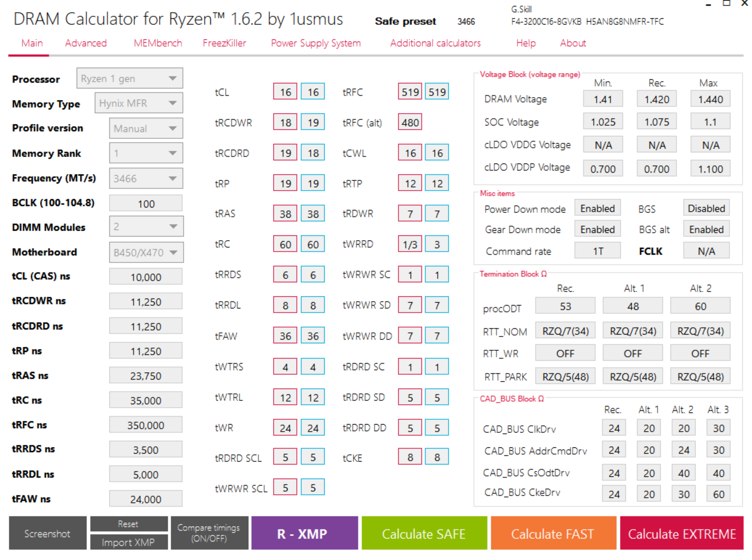Open the Motherboard dropdown
This screenshot has width=752, height=560.
pyautogui.click(x=146, y=253)
